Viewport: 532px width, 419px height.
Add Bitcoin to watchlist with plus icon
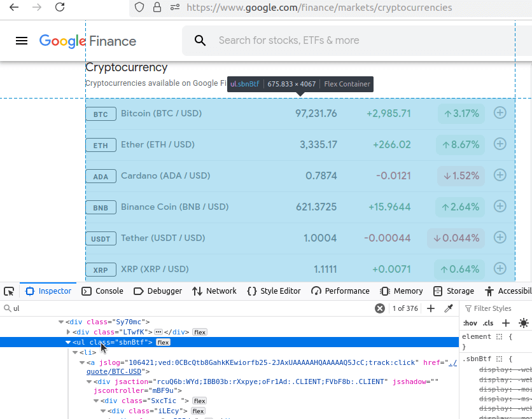point(500,113)
